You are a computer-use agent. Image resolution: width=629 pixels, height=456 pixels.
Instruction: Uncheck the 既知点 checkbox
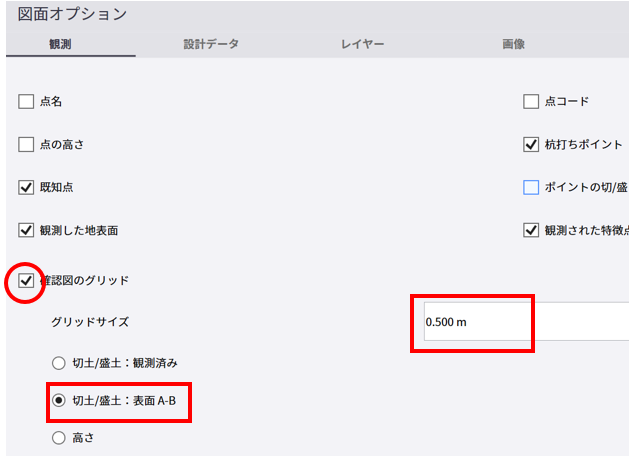(27, 188)
